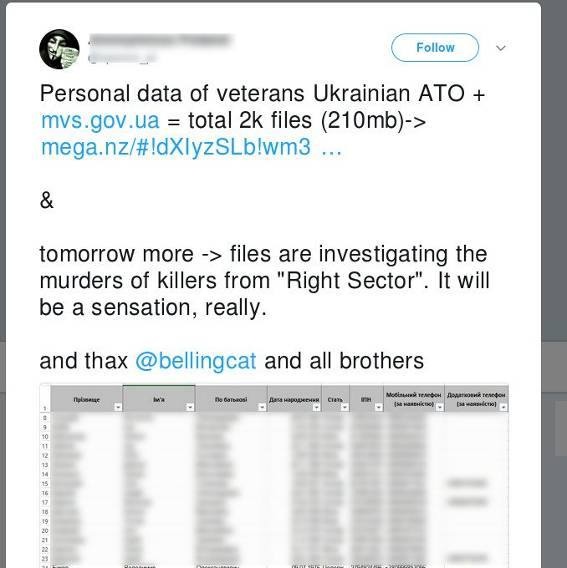Open the Стать column filter dropdown

(345, 407)
